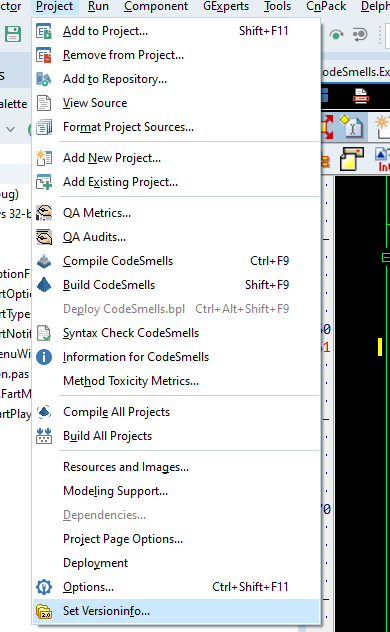Click the grey trace-into debug icon

[360, 35]
